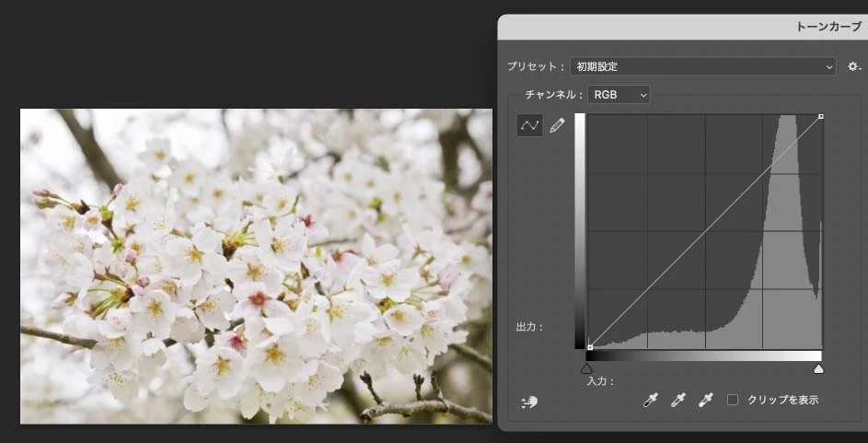Image resolution: width=868 pixels, height=443 pixels.
Task: Open the プリセット dropdown showing 初期設定
Action: point(702,66)
